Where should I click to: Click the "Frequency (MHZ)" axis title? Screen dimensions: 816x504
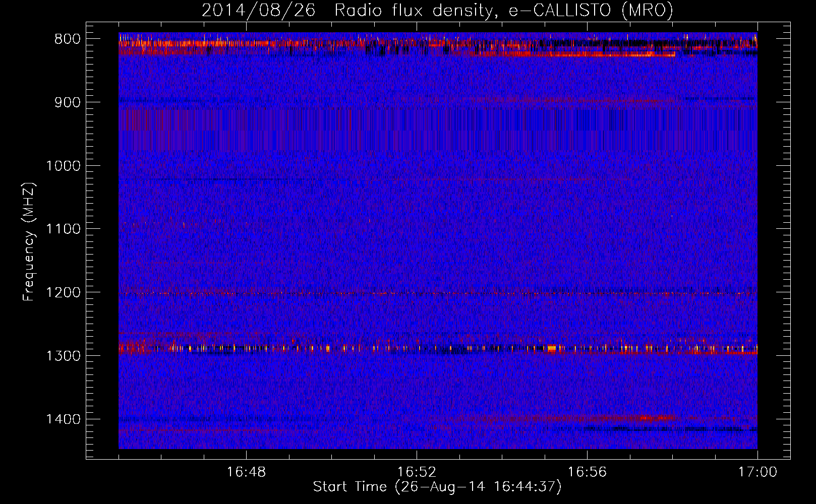[29, 242]
